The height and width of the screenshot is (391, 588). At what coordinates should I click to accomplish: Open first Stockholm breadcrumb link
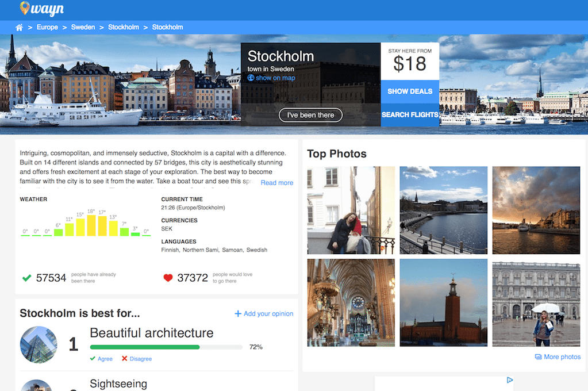(124, 27)
